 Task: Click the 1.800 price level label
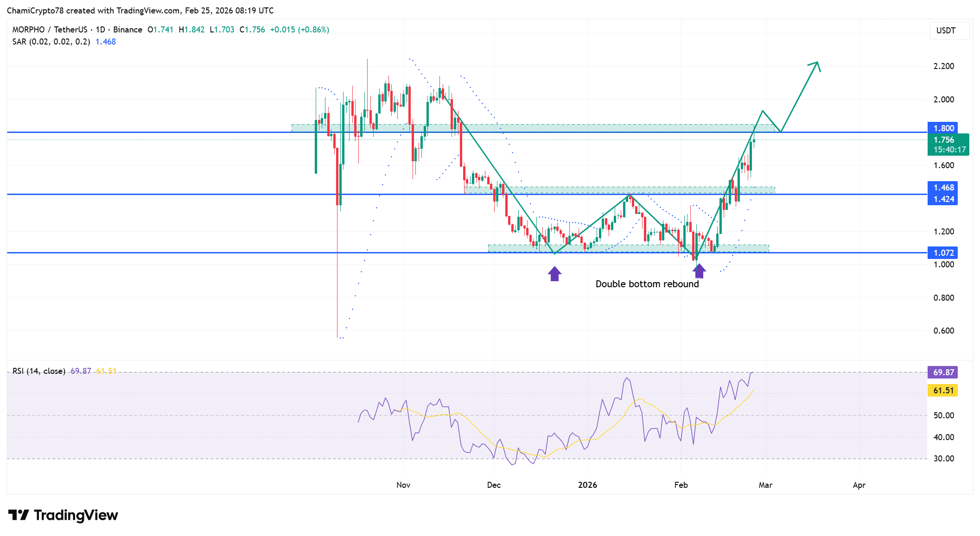[x=943, y=128]
